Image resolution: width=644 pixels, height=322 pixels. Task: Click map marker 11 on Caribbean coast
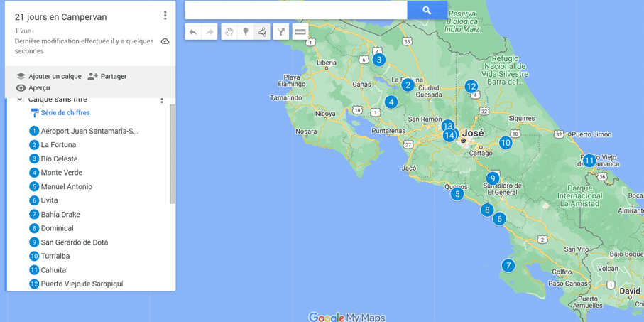[x=589, y=161]
